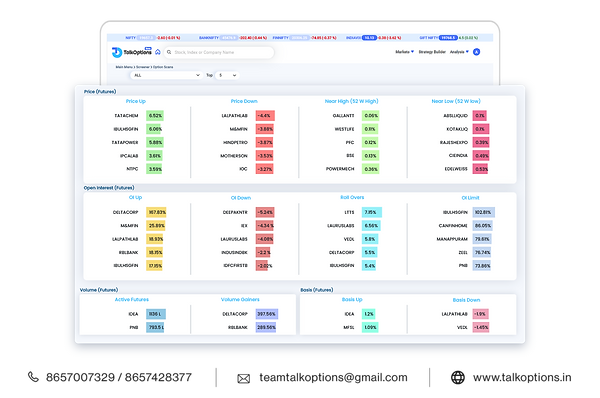Click the BANKNIFTY ticker in the top strip
600x398 pixels.
[233, 38]
